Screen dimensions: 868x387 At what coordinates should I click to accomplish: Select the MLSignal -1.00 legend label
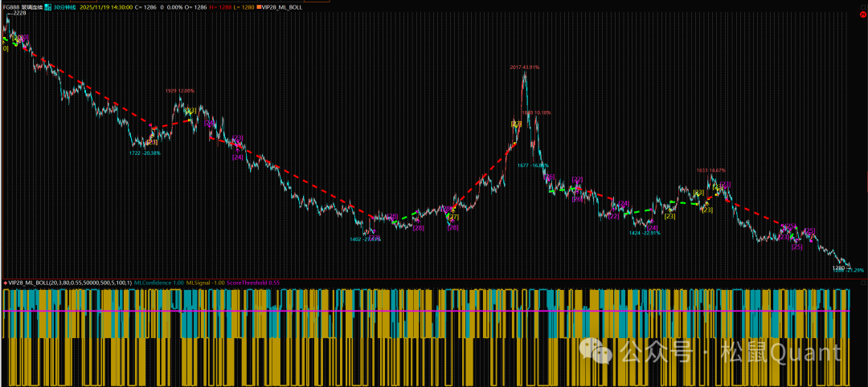pos(205,283)
